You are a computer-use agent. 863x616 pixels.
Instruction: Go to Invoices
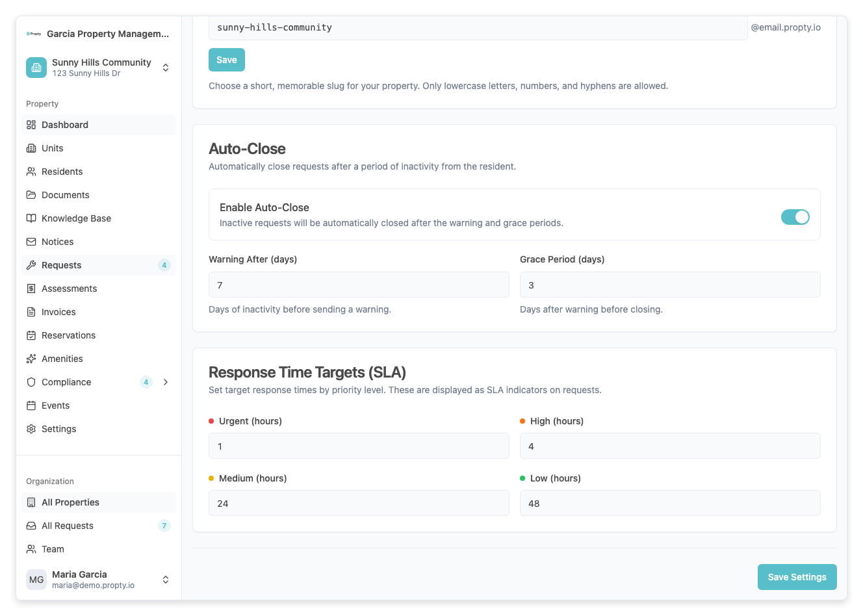99,312
